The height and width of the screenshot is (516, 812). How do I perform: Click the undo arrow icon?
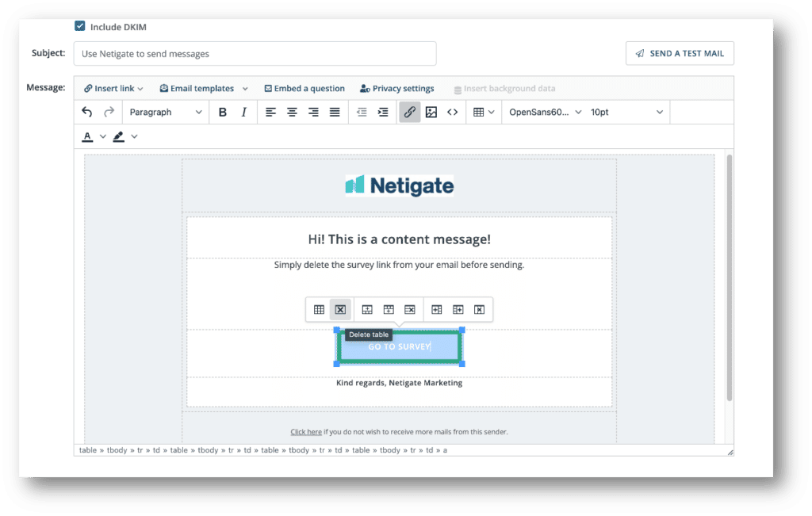pyautogui.click(x=87, y=113)
